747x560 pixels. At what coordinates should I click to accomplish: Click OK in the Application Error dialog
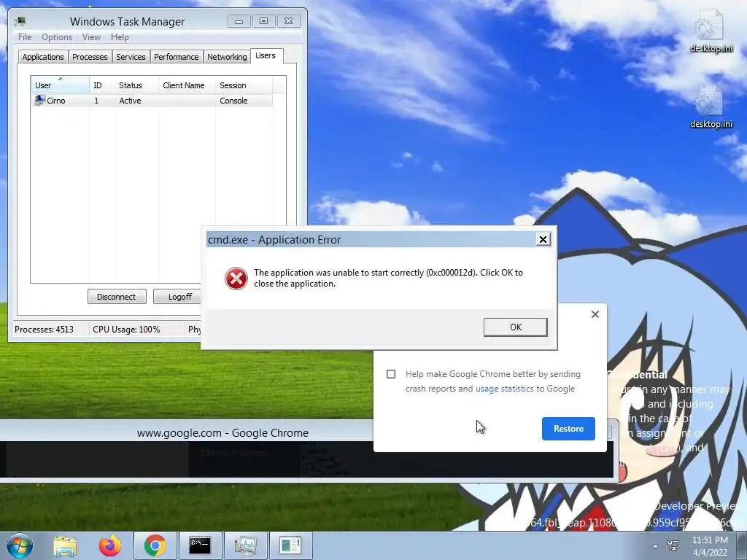coord(516,327)
